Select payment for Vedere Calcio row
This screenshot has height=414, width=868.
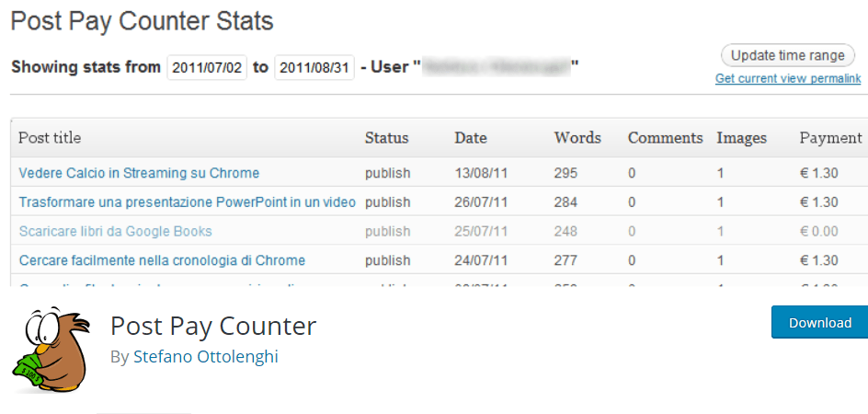click(x=819, y=174)
